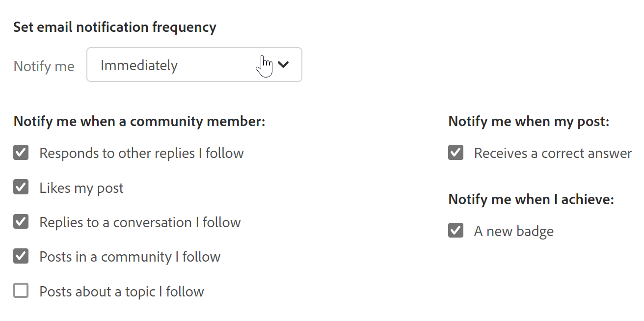Uncheck the "Responds to other replies I follow" checkbox
This screenshot has height=321, width=644.
coord(21,153)
